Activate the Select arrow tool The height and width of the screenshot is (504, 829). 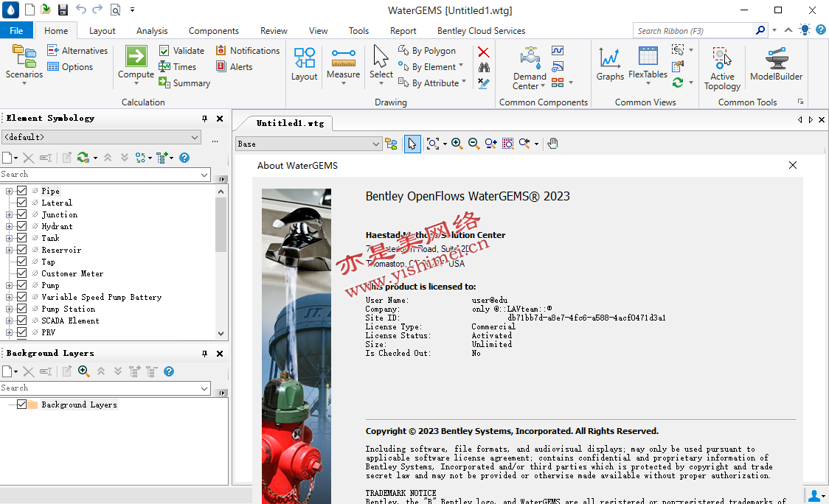pyautogui.click(x=381, y=64)
